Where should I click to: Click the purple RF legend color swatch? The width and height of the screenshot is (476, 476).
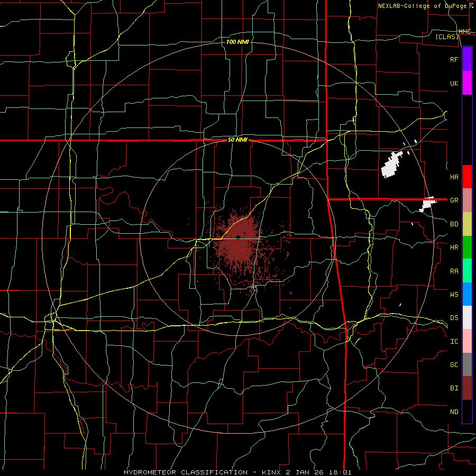click(x=467, y=59)
